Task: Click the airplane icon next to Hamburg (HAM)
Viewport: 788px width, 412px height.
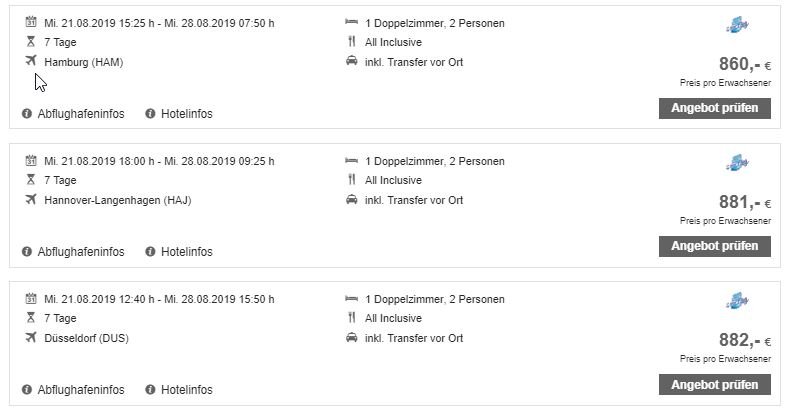Action: 30,62
